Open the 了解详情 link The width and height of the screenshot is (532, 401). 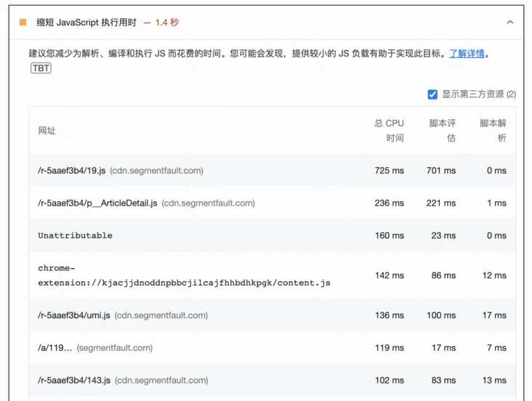tap(467, 54)
